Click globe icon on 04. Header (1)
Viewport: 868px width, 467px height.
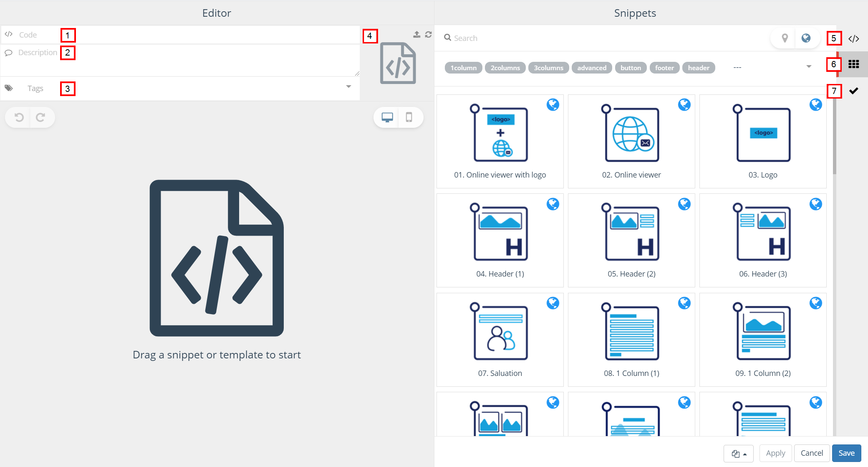[553, 204]
